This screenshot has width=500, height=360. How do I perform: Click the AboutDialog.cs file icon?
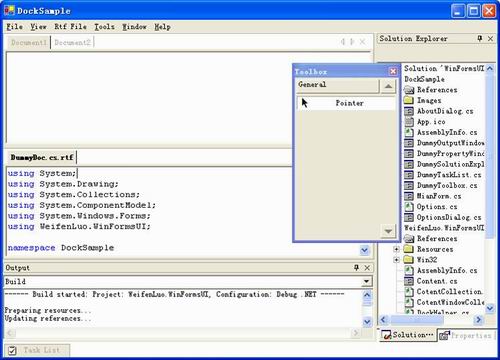click(409, 111)
